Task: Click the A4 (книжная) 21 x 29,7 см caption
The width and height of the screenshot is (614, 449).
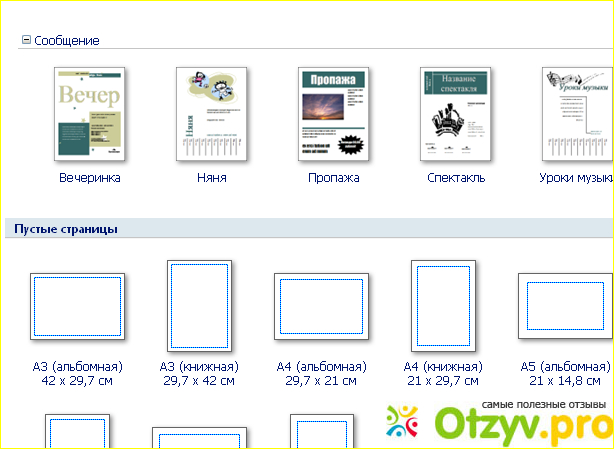Action: click(x=443, y=374)
